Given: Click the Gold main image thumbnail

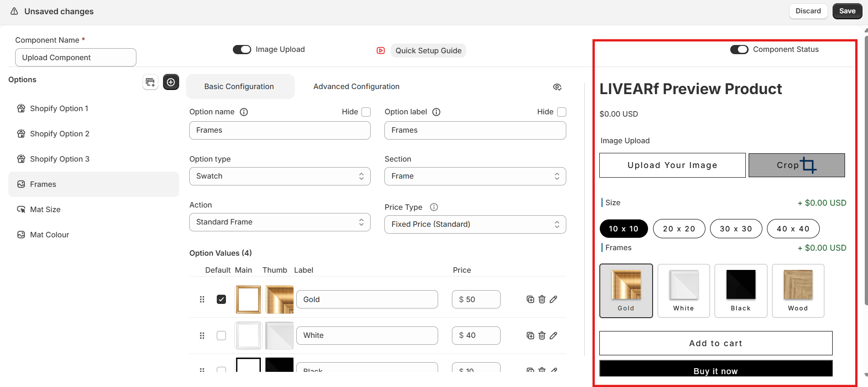Looking at the screenshot, I should pos(248,299).
